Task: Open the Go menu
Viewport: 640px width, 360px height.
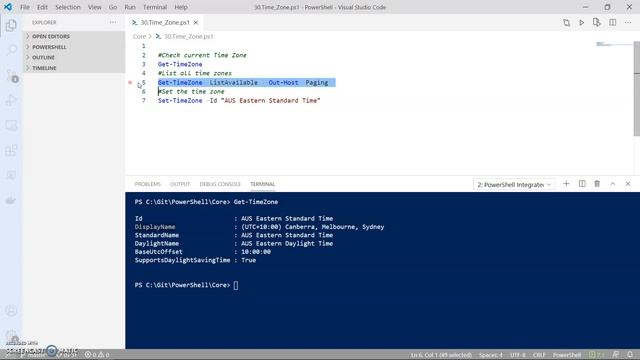Action: tap(113, 7)
